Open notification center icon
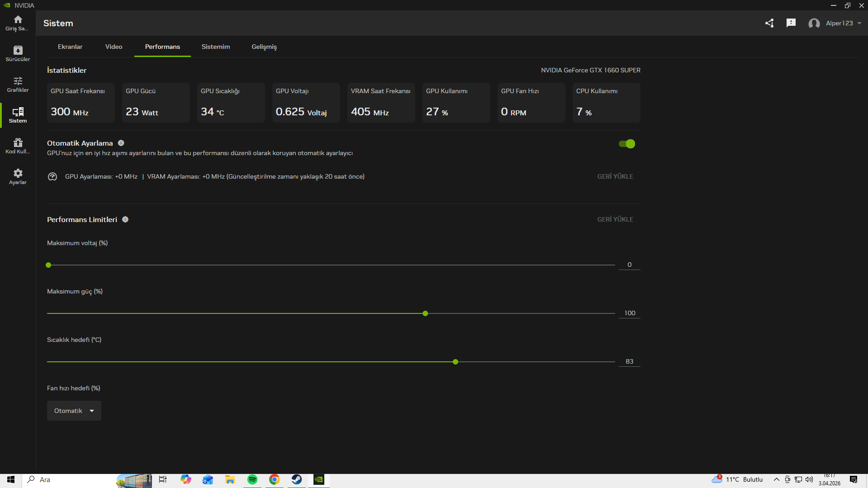Screen dimensions: 868x488 click(854, 480)
